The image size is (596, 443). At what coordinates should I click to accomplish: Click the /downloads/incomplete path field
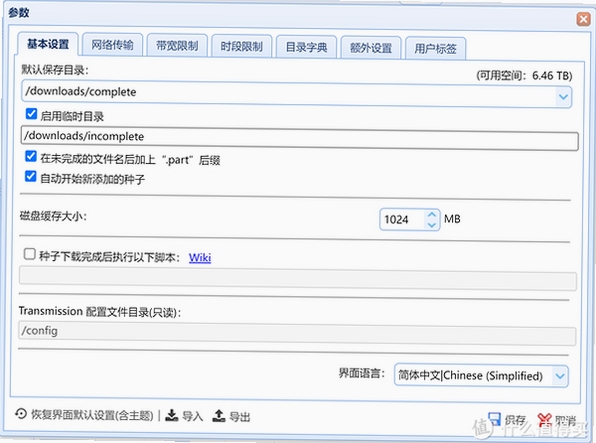coord(300,138)
